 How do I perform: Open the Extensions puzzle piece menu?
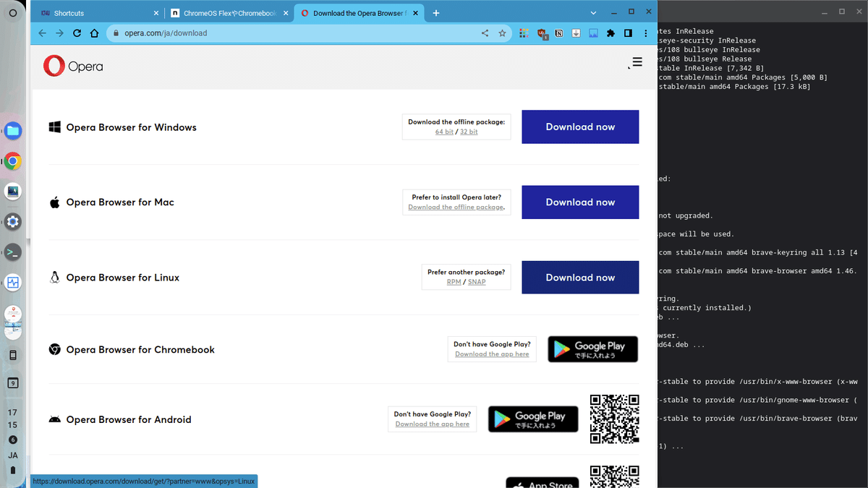click(610, 33)
